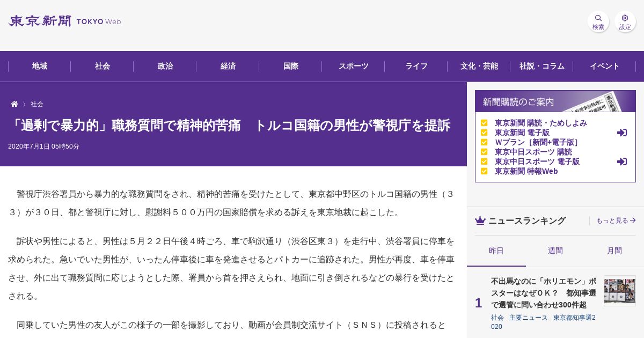The height and width of the screenshot is (338, 644).
Task: Open the 新聞購読のご案内 banner header
Action: 555,101
